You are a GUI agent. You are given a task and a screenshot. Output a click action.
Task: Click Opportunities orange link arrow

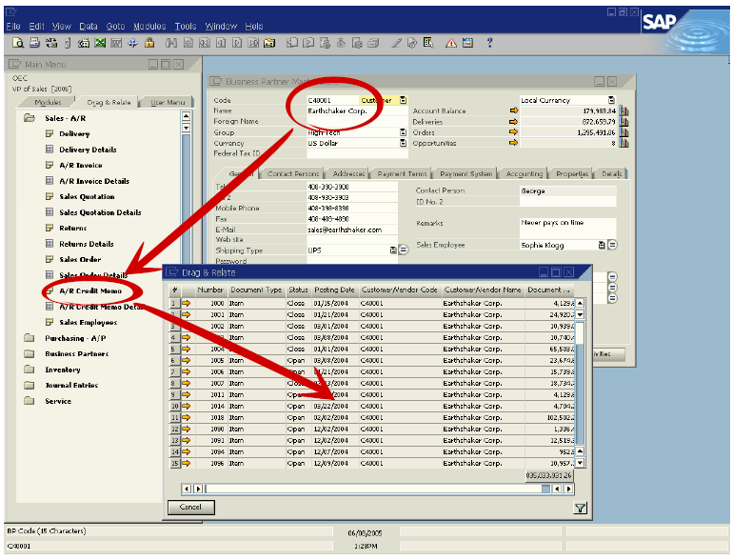pyautogui.click(x=514, y=143)
